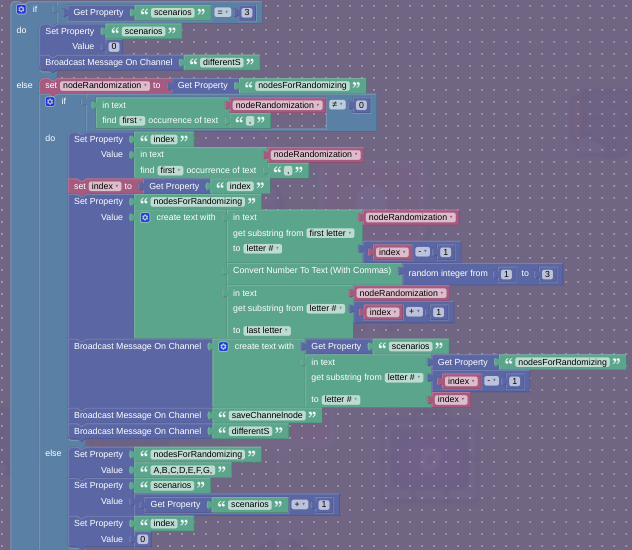This screenshot has height=550, width=632.
Task: Open the variable dropdown in 'set index to'
Action: [104, 186]
